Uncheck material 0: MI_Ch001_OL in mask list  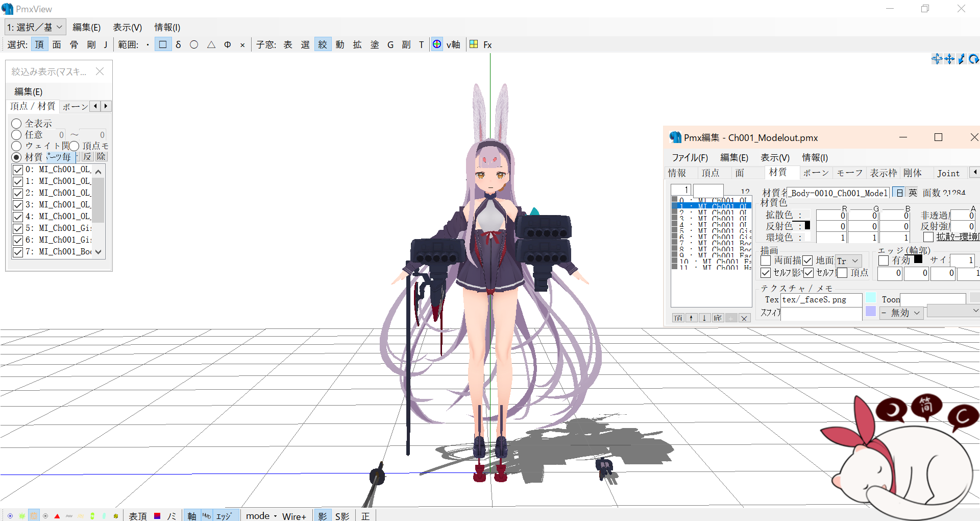(x=18, y=170)
